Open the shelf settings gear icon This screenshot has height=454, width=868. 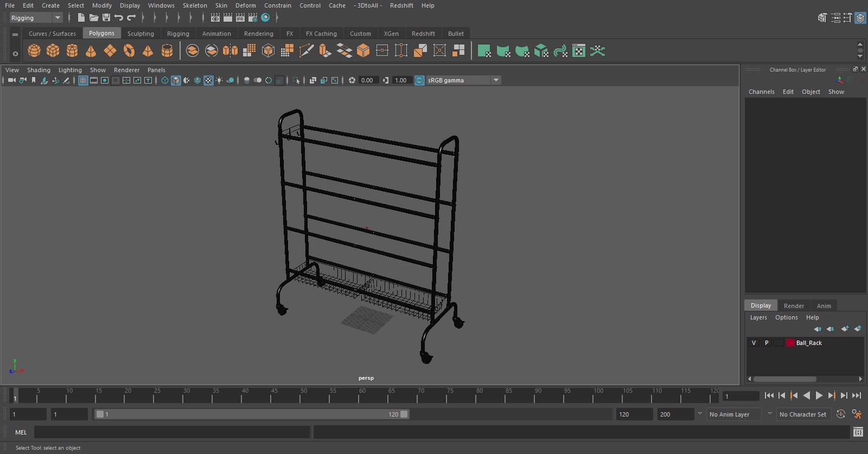tap(15, 54)
